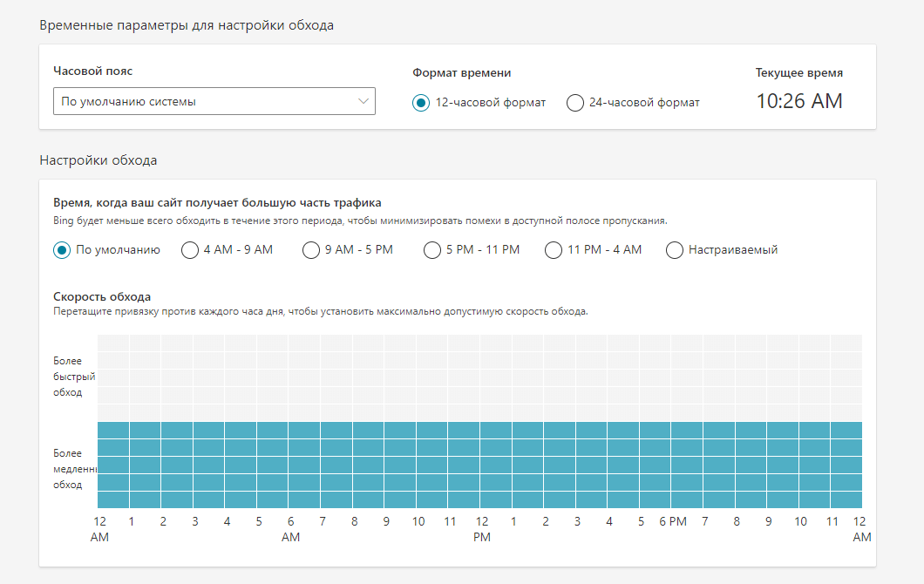Click lowest blue cell between 6 AM and 7

tap(304, 499)
